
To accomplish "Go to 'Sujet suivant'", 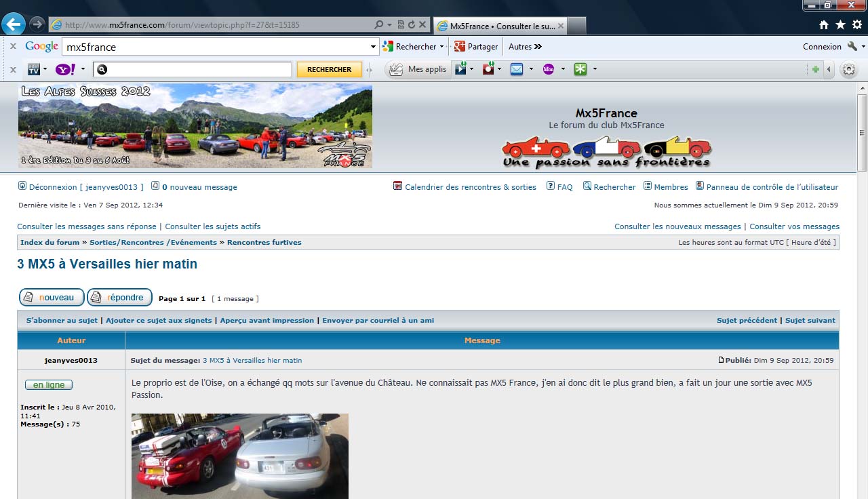I will tap(810, 320).
